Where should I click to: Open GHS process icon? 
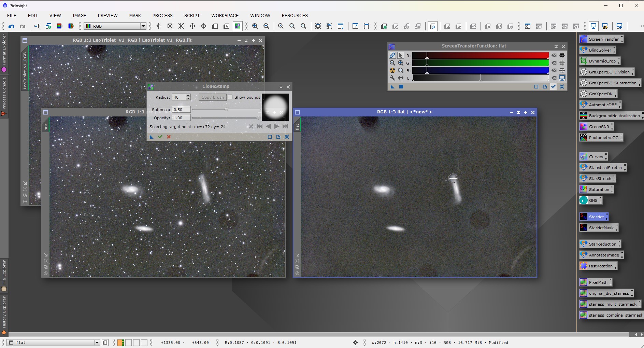(x=590, y=200)
